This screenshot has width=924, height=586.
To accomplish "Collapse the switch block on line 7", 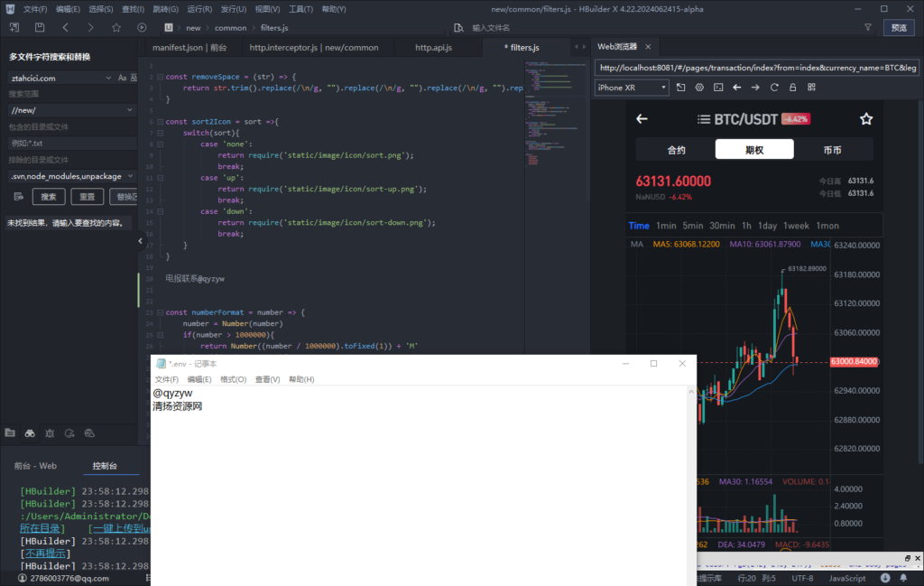I will [x=160, y=133].
